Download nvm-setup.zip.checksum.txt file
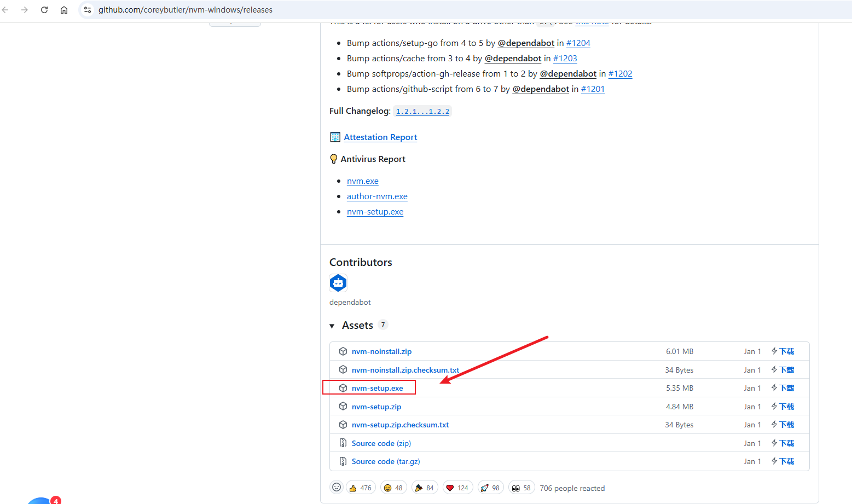852x504 pixels. click(400, 425)
